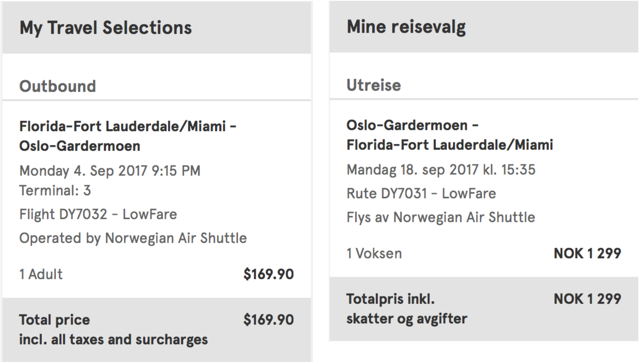Click the Totalpris NOK 1 299 amount

point(587,299)
